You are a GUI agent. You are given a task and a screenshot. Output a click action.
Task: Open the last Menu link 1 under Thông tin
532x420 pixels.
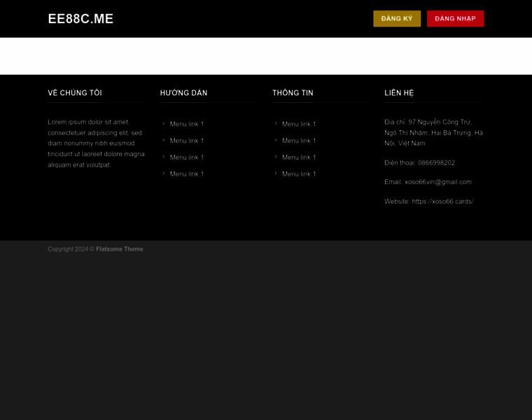[x=299, y=174]
